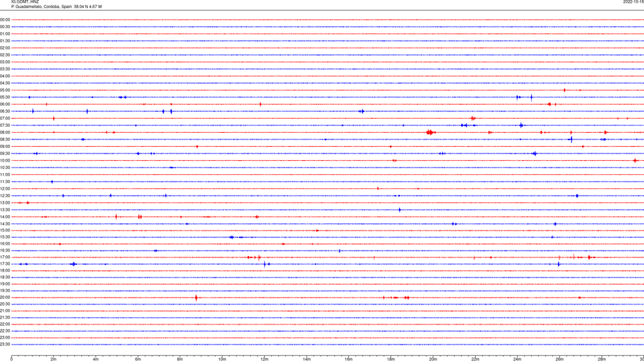Pick the 16m axis tick label
Image resolution: width=644 pixels, height=362 pixels.
pyautogui.click(x=349, y=359)
